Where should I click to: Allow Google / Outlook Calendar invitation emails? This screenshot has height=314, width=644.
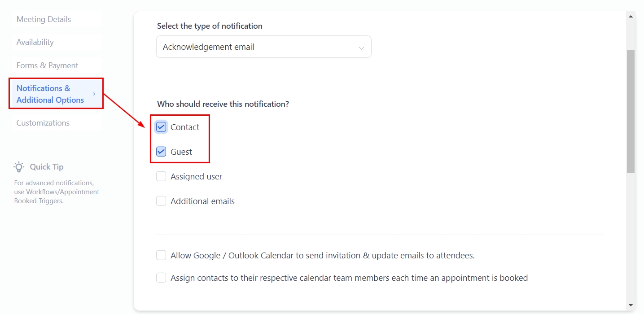161,255
